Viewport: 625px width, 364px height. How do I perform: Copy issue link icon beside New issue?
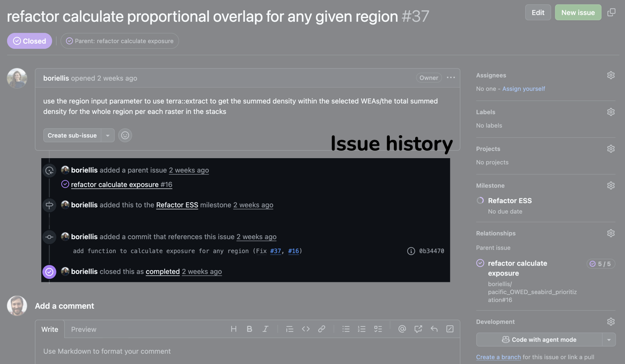pyautogui.click(x=612, y=12)
